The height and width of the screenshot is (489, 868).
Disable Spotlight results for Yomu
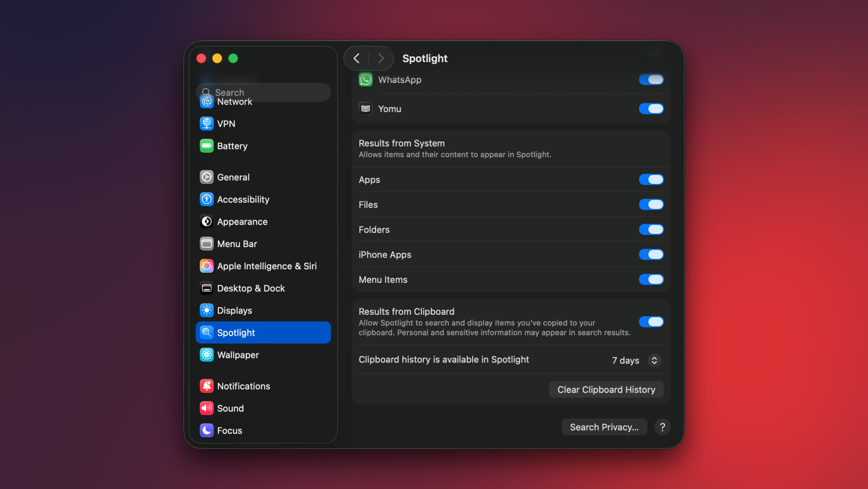click(651, 109)
